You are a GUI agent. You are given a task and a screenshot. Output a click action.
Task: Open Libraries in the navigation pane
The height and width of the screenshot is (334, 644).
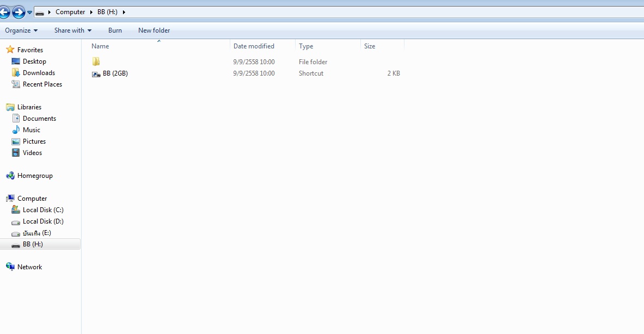click(x=29, y=107)
